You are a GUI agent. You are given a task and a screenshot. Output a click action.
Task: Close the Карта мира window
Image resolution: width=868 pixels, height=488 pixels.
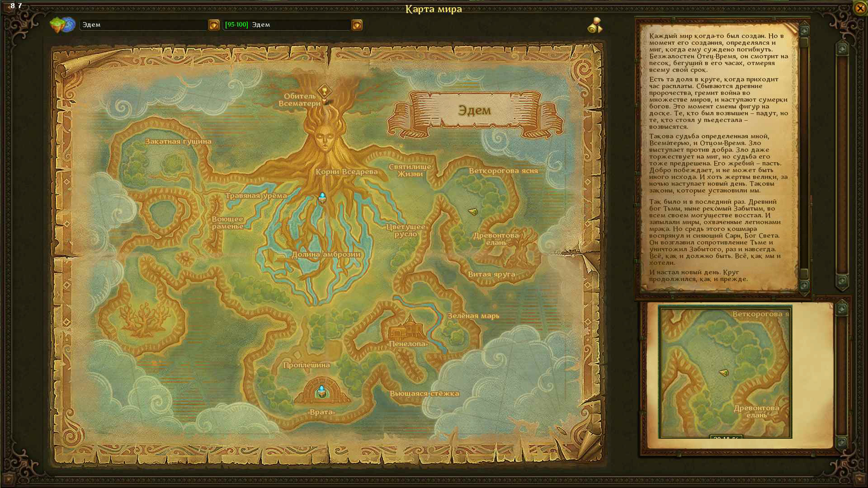pos(860,8)
